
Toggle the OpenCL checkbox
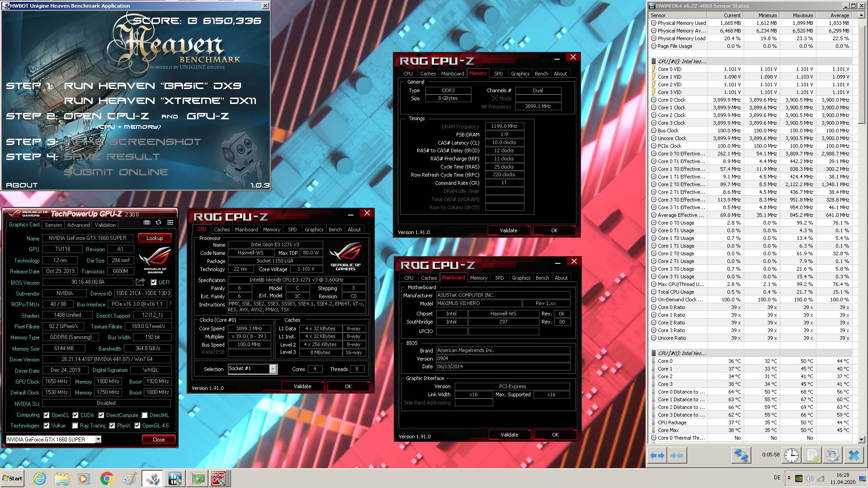click(47, 415)
